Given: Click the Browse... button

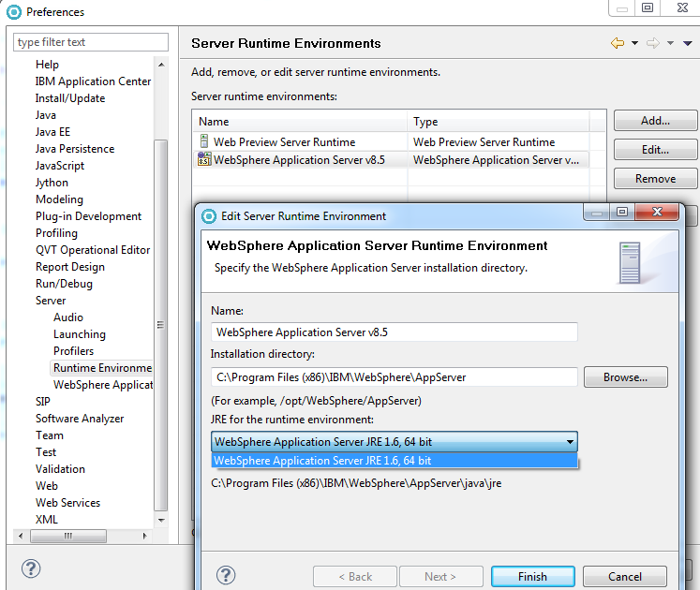Looking at the screenshot, I should [x=625, y=377].
